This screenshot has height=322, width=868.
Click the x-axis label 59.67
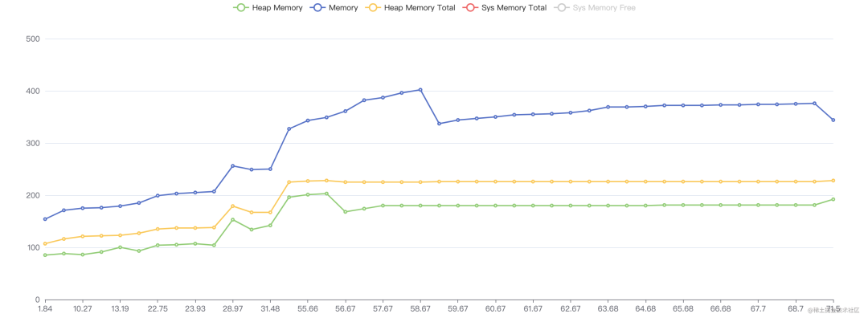tap(458, 308)
